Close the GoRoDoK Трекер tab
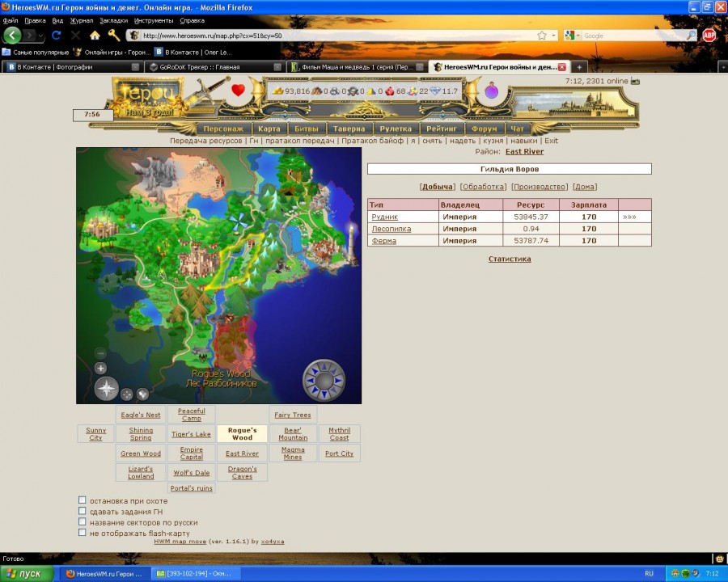The height and width of the screenshot is (582, 728). 277,67
